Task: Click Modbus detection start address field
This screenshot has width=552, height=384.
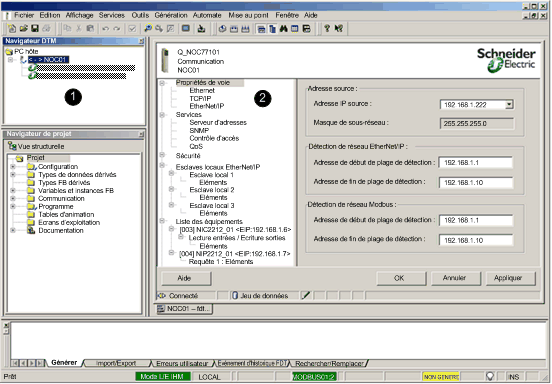Action: tap(476, 220)
